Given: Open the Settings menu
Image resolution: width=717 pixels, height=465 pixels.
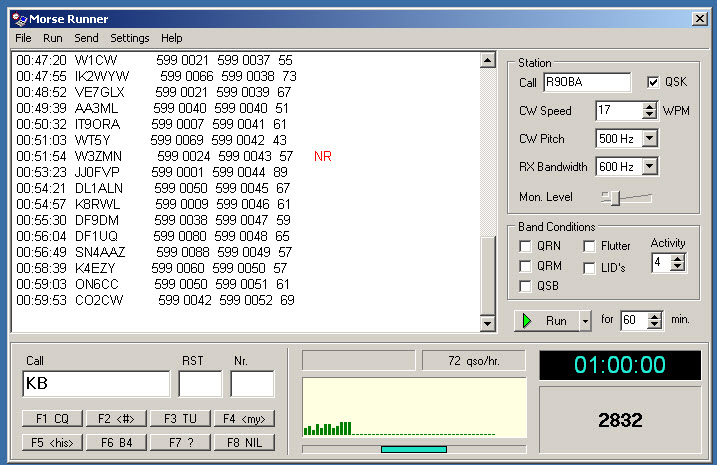Looking at the screenshot, I should click(x=130, y=38).
